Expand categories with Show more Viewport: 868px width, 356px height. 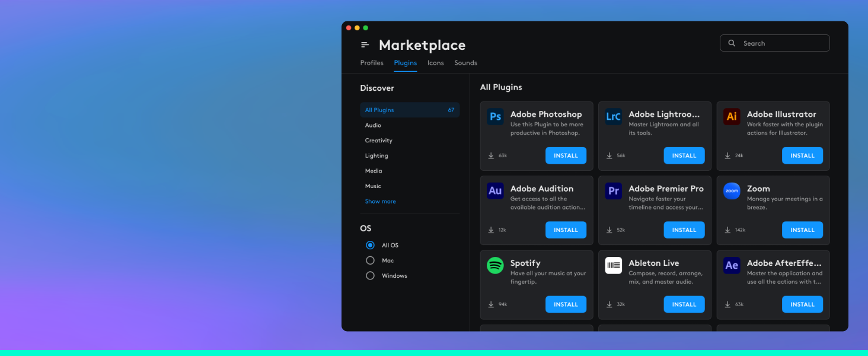380,202
